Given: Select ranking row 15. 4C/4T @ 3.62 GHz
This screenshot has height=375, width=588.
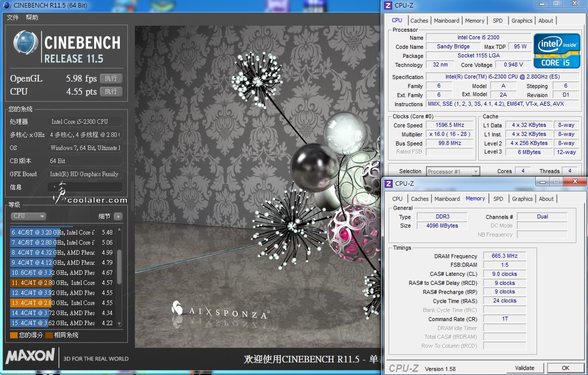Looking at the screenshot, I should 62,323.
